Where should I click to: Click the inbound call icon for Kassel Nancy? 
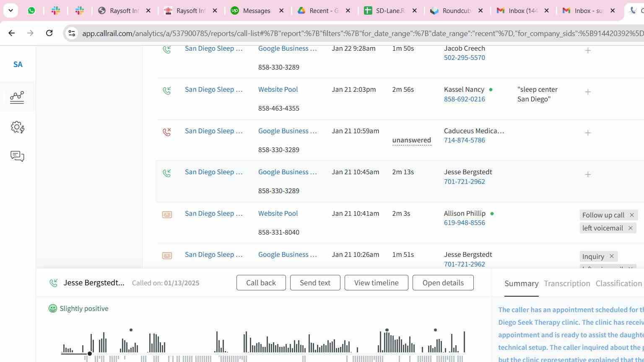[167, 90]
